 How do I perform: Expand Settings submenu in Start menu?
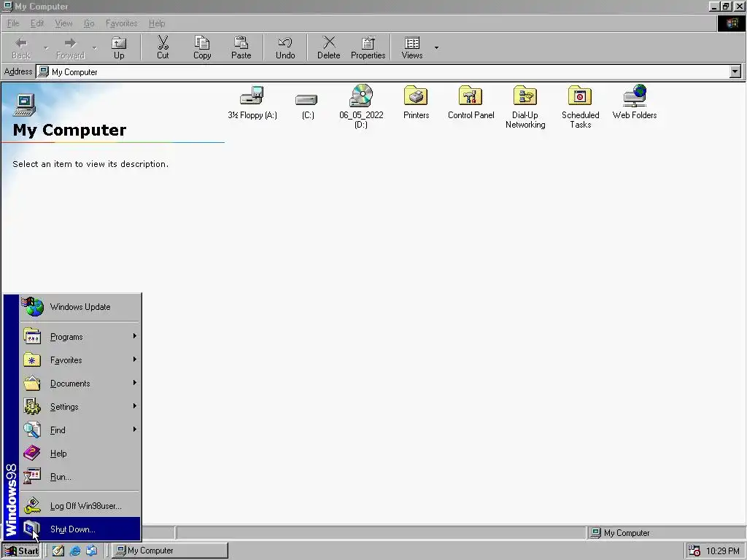(80, 407)
